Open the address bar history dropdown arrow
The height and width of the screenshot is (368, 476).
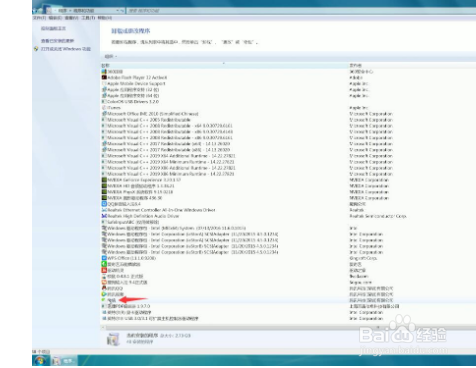pos(118,11)
